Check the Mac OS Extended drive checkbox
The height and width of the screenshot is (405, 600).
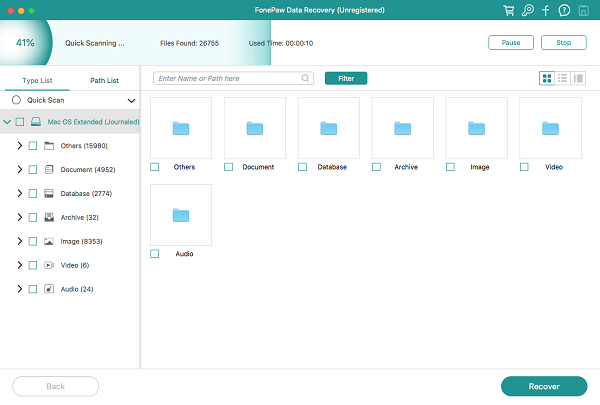(x=20, y=122)
